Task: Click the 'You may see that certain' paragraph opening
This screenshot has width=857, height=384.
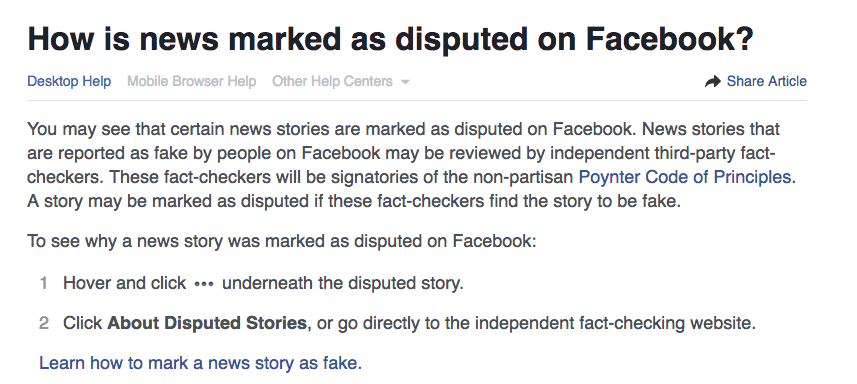Action: [126, 129]
